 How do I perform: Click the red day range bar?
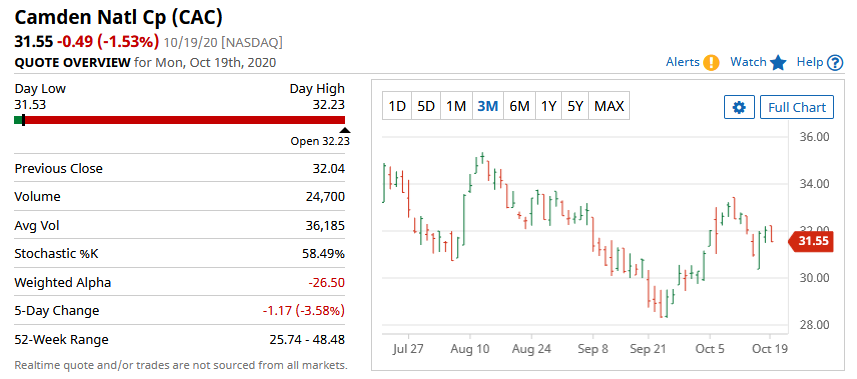tap(185, 120)
